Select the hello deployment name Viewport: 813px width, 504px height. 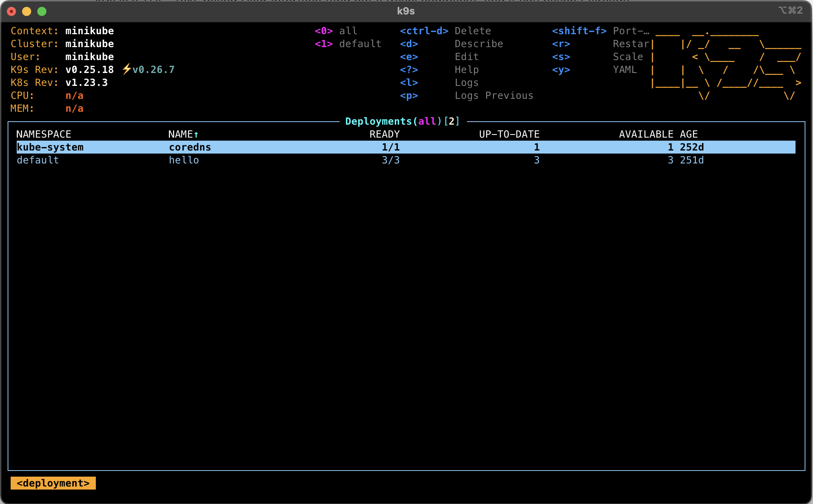184,160
